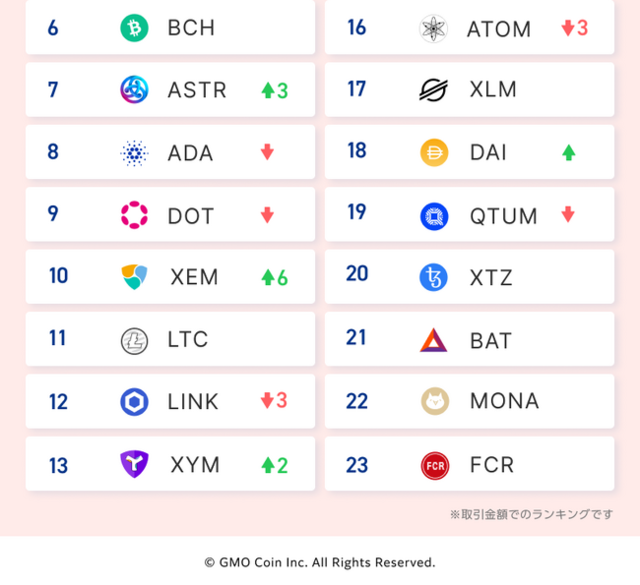Click the orange DAI coin icon

coord(434,153)
